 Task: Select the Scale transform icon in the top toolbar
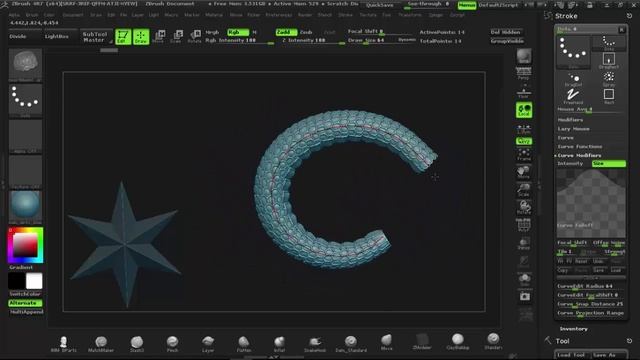tap(176, 36)
